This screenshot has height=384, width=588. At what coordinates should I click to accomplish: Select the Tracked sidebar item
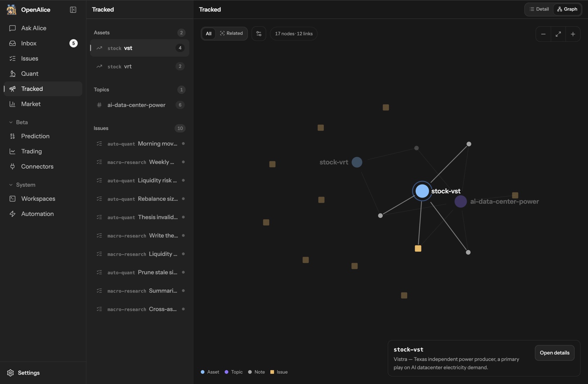[43, 89]
